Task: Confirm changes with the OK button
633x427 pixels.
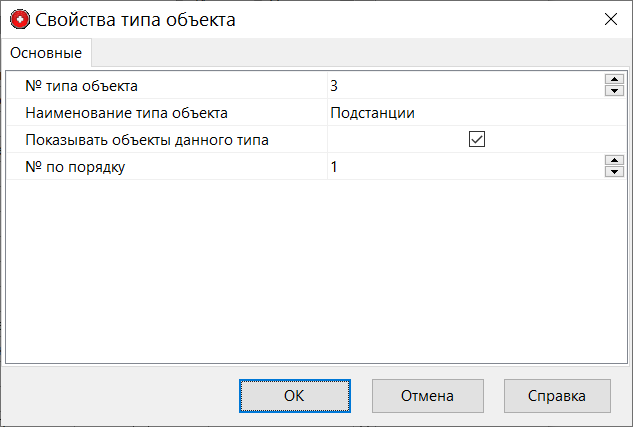Action: (294, 395)
